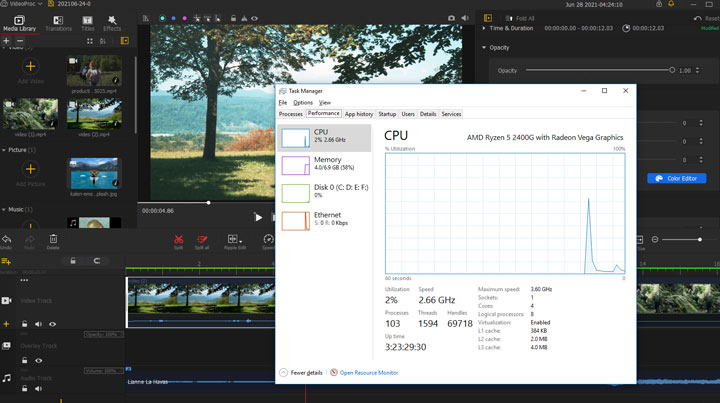Click the red Split scissors icon
Viewport: 720px width, 403px height.
(x=178, y=239)
